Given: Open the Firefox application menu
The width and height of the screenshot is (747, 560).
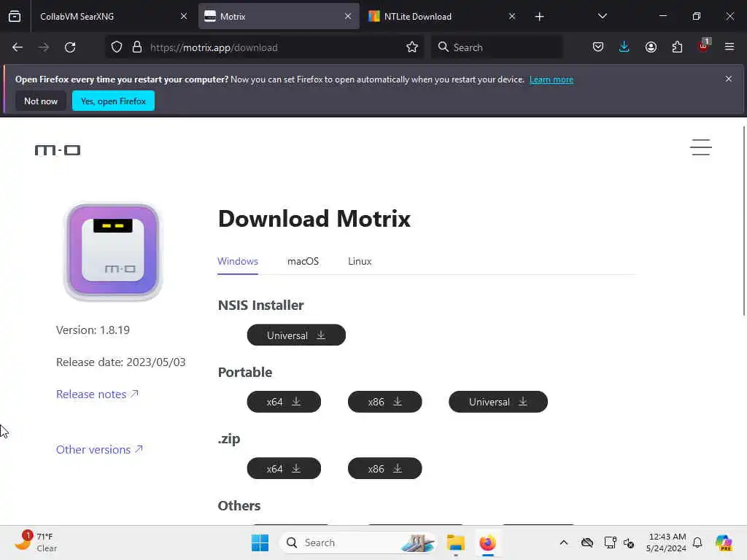Looking at the screenshot, I should 729,47.
